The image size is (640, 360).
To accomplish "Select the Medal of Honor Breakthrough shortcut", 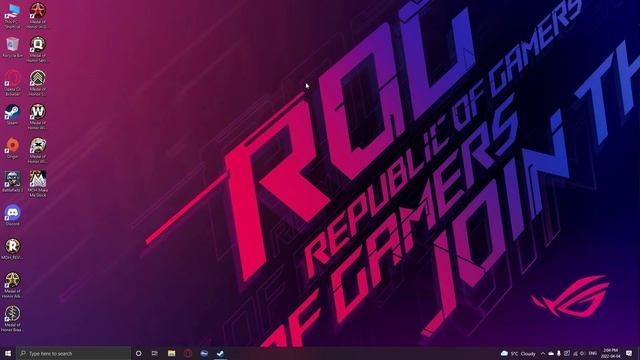I will (12, 319).
